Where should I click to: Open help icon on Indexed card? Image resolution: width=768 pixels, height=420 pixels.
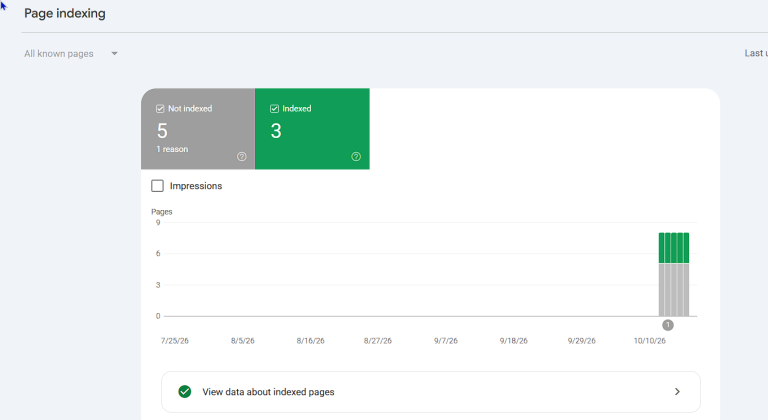pyautogui.click(x=356, y=156)
